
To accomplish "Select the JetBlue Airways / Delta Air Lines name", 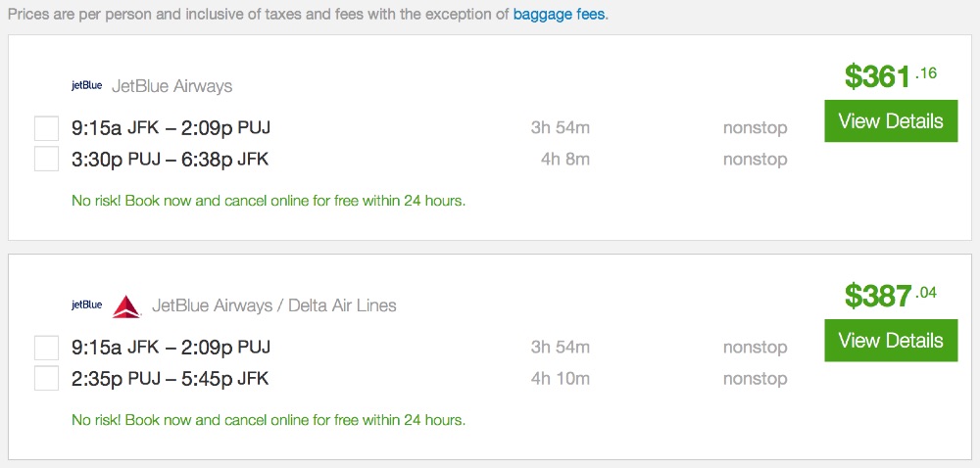I will pyautogui.click(x=274, y=305).
